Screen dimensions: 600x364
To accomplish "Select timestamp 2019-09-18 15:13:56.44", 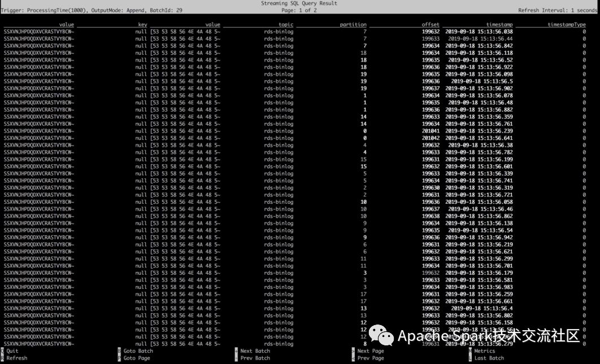I will click(x=481, y=38).
